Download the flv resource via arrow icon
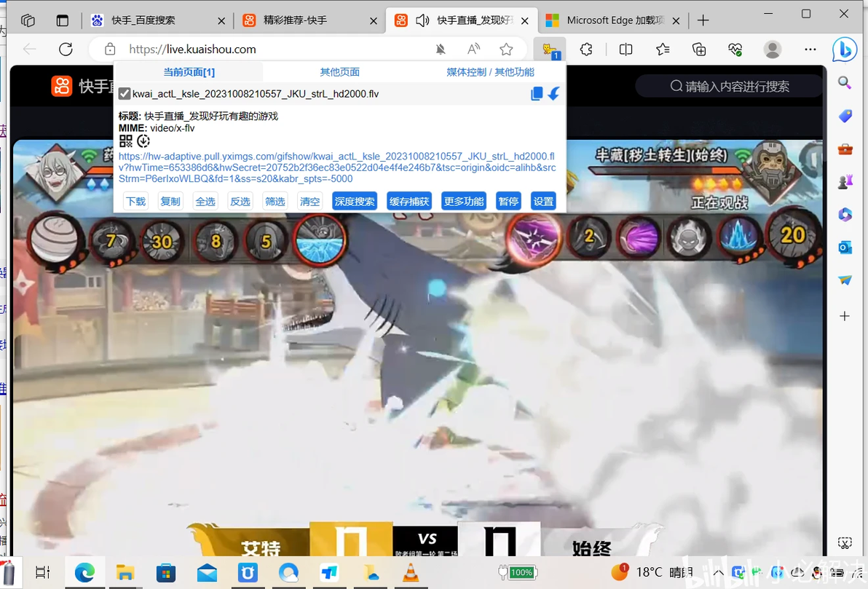Image resolution: width=868 pixels, height=589 pixels. [553, 93]
